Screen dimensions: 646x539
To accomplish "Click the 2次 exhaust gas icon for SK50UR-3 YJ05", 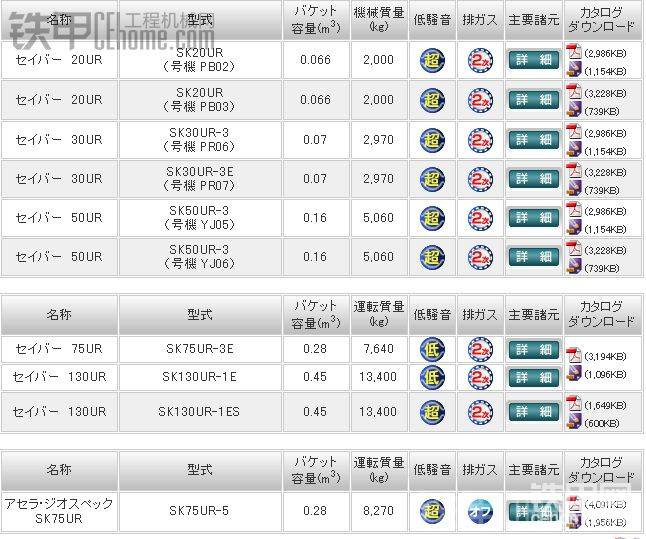I will [480, 218].
